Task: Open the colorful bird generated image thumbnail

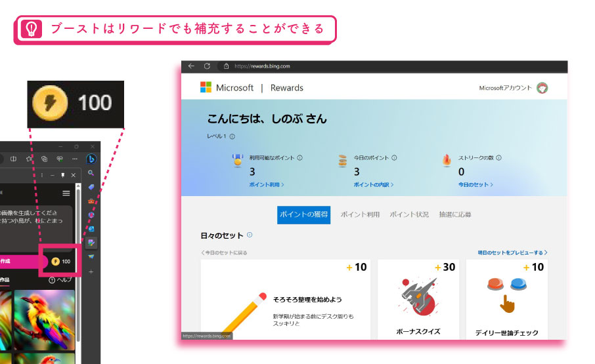Action: 45,320
